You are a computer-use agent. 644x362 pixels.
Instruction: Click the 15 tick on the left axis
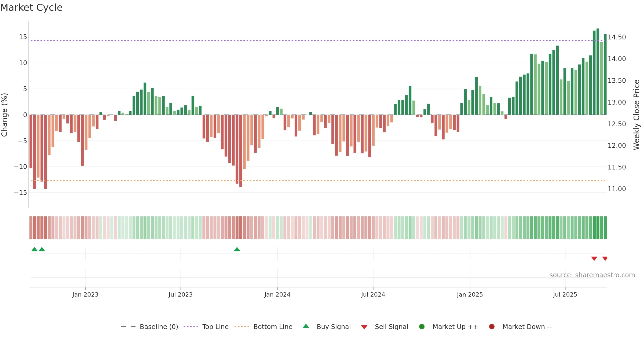click(23, 37)
